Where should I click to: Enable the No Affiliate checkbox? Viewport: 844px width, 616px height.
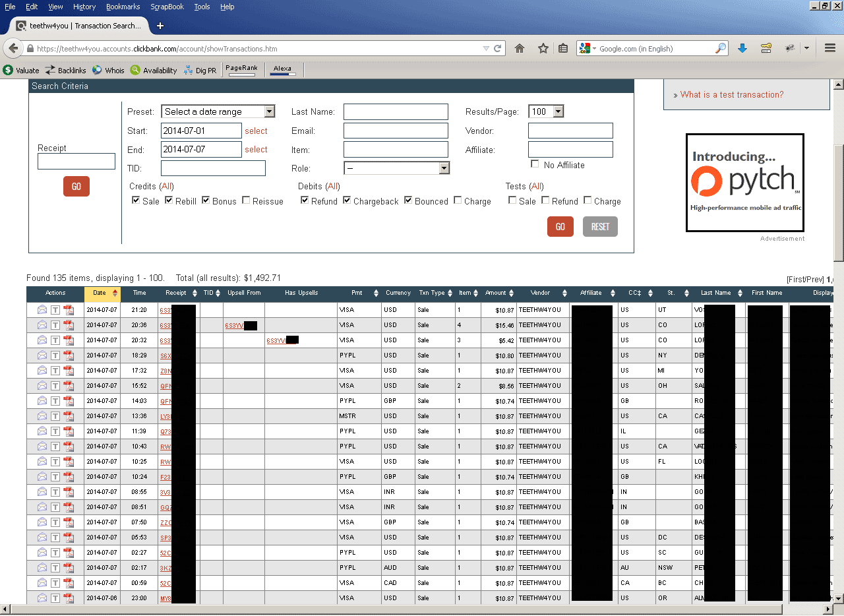535,164
